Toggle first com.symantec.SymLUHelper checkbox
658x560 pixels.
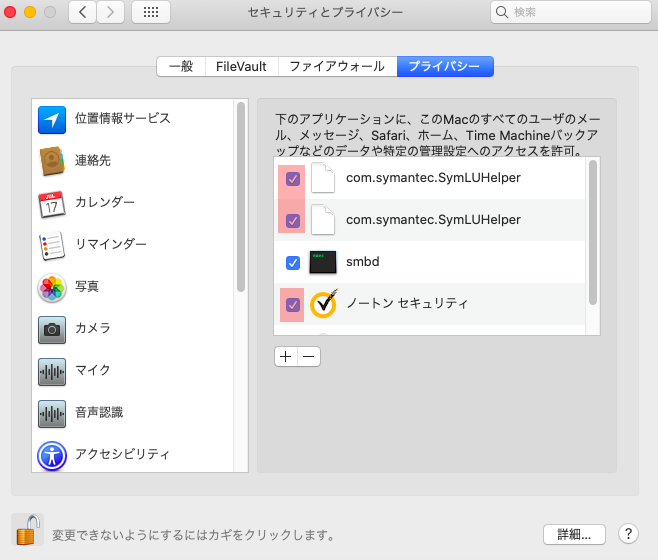tap(293, 179)
